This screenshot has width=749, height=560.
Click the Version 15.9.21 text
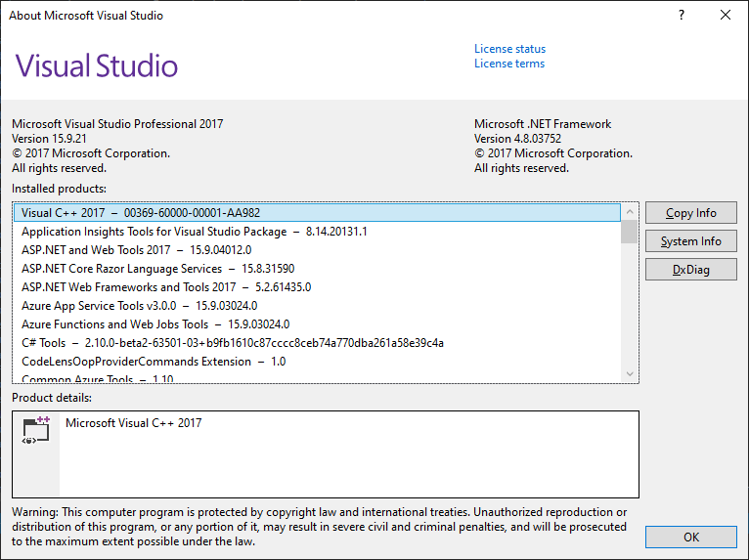tap(49, 139)
